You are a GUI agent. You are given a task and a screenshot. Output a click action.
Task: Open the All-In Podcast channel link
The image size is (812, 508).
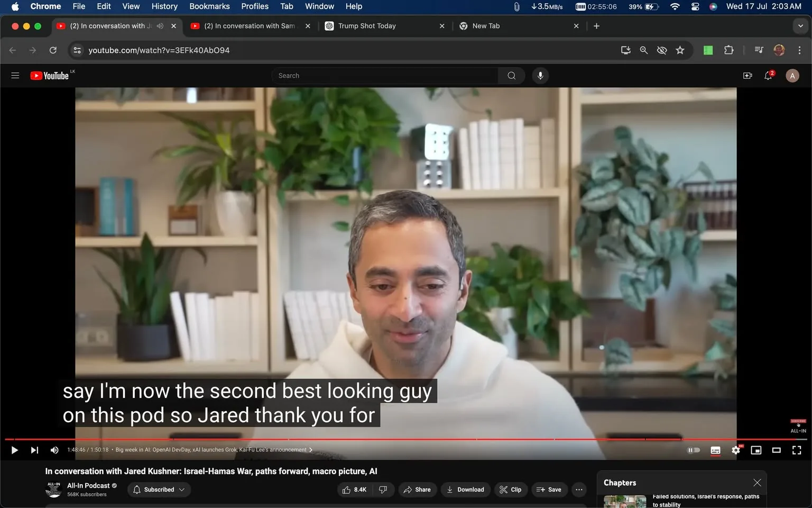pos(88,485)
